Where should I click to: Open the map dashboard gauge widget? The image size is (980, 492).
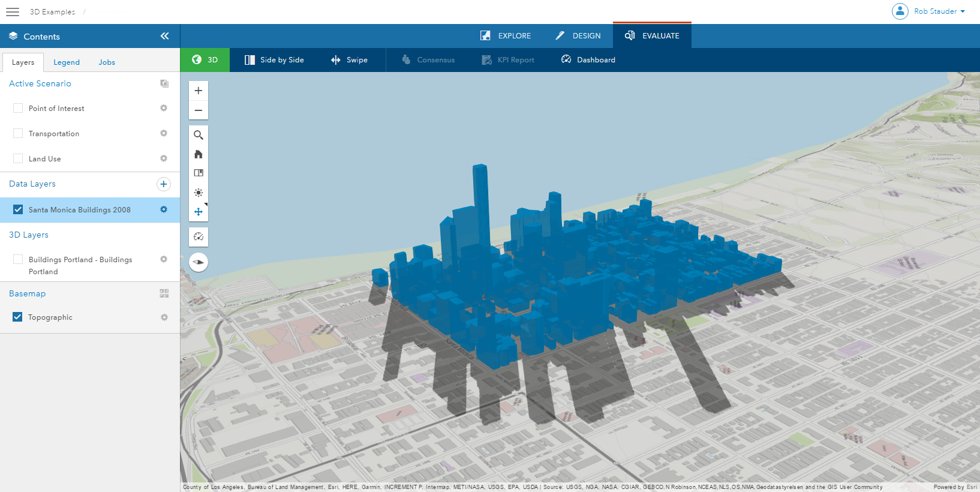[199, 237]
